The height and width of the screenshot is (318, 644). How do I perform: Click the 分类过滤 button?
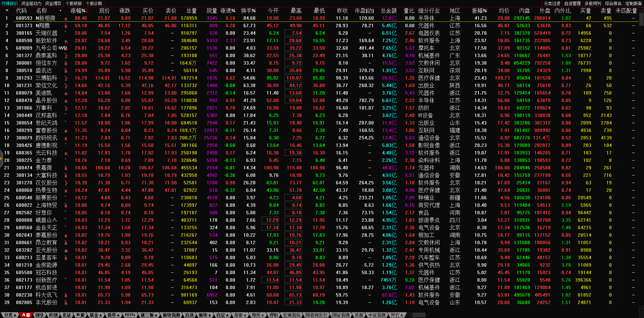click(552, 3)
